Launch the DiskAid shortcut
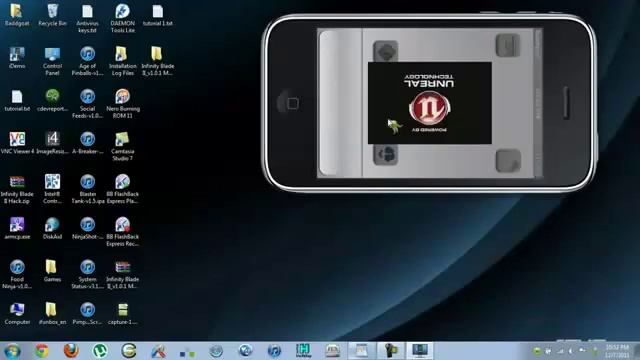Image resolution: width=640 pixels, height=360 pixels. 52,228
